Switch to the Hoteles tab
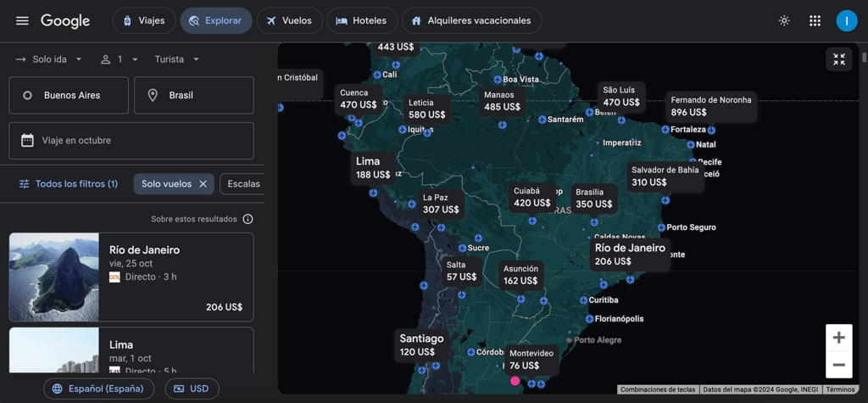Image resolution: width=868 pixels, height=403 pixels. point(362,20)
